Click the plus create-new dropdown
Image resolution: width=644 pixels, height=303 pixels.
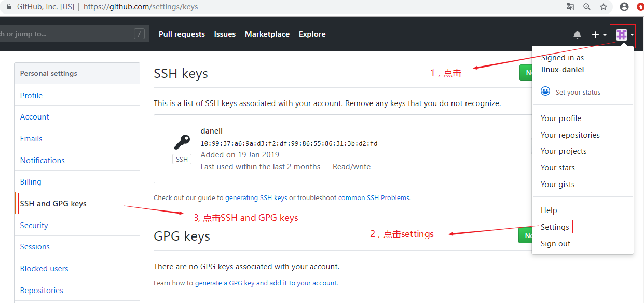599,35
